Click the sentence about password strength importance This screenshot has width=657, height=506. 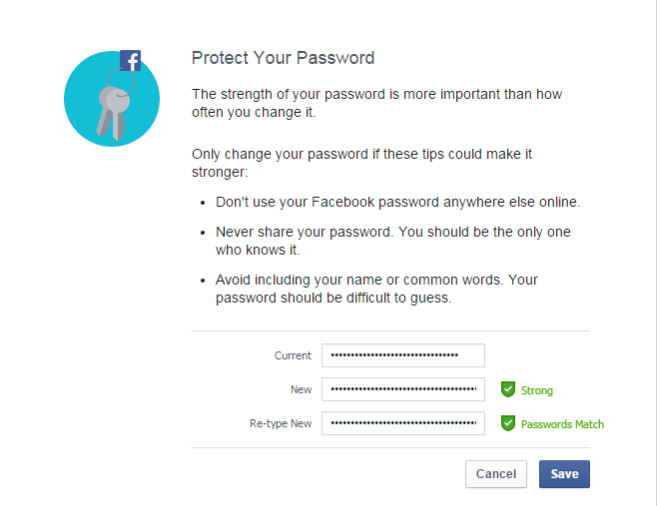coord(378,104)
